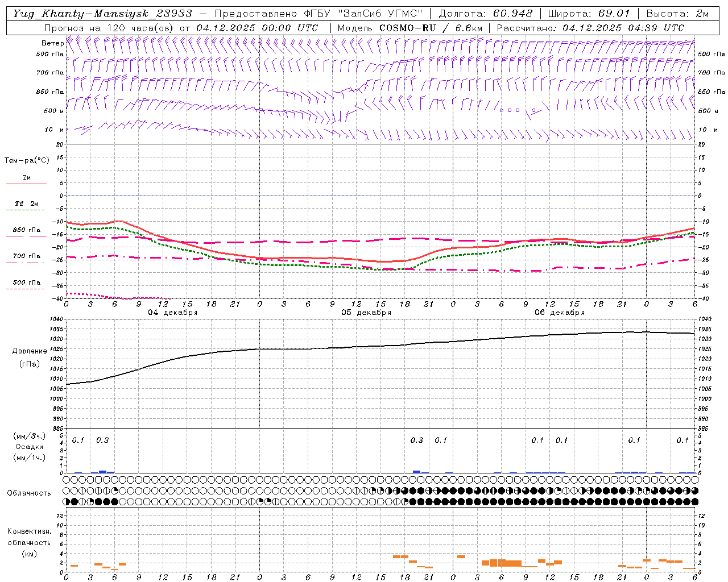Select the Модель COSMO-RU / 6.6км label

[409, 28]
